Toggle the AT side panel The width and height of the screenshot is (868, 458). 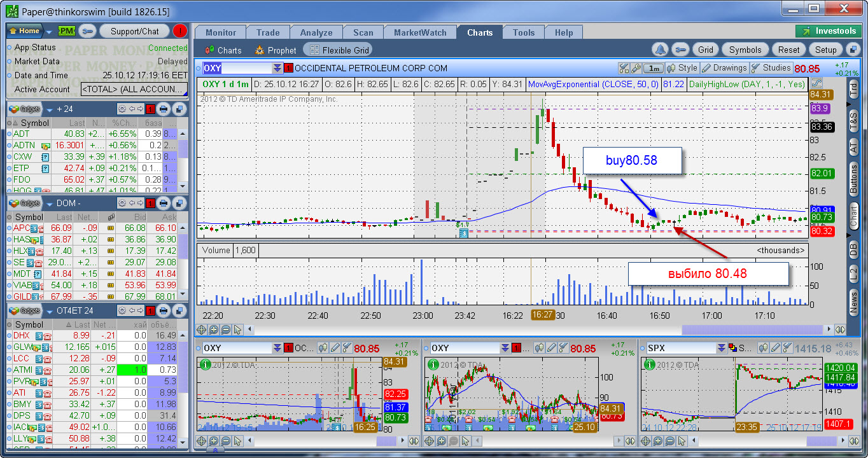854,148
